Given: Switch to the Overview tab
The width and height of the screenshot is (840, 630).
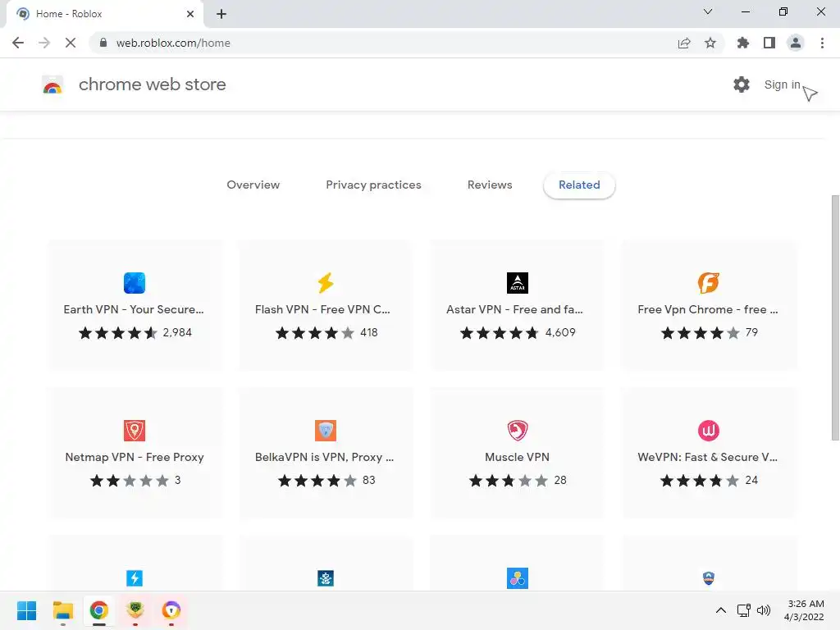Looking at the screenshot, I should point(253,185).
